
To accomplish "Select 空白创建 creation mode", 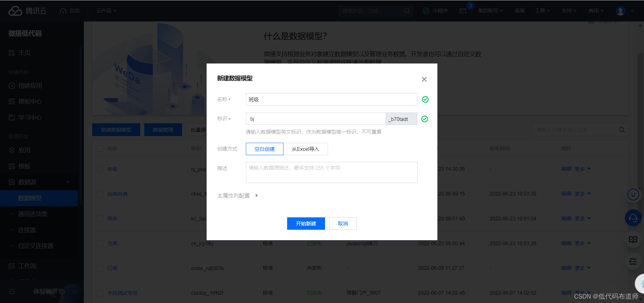I will pyautogui.click(x=265, y=149).
